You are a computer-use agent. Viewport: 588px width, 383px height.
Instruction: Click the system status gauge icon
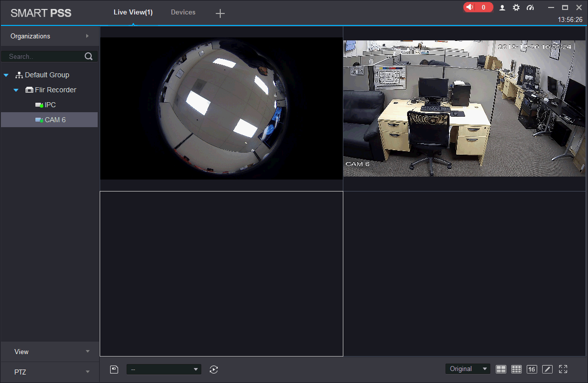coord(530,7)
